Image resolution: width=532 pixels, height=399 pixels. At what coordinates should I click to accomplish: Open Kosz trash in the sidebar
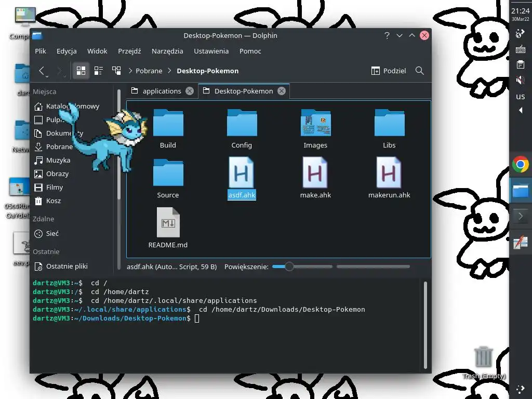click(x=54, y=201)
